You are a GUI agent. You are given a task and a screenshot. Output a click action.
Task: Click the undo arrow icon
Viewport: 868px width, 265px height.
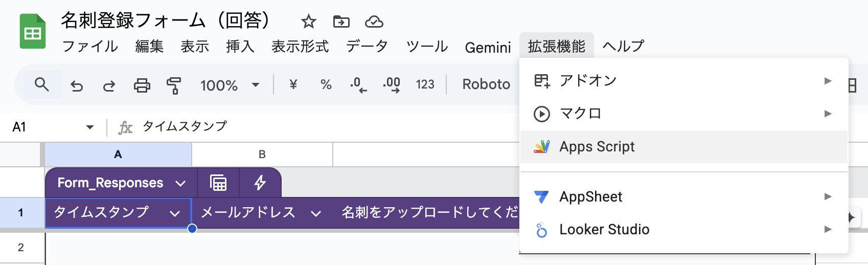click(x=77, y=85)
